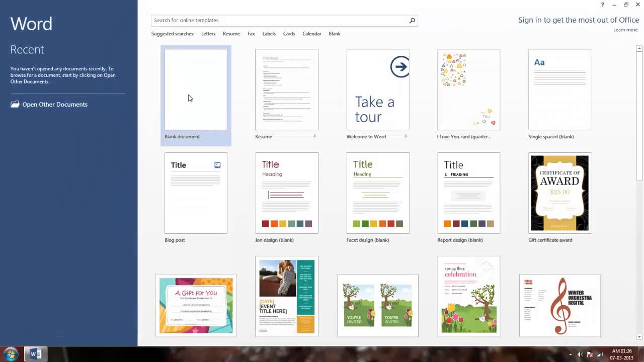Minimize the Word window
The image size is (644, 362).
(x=614, y=5)
